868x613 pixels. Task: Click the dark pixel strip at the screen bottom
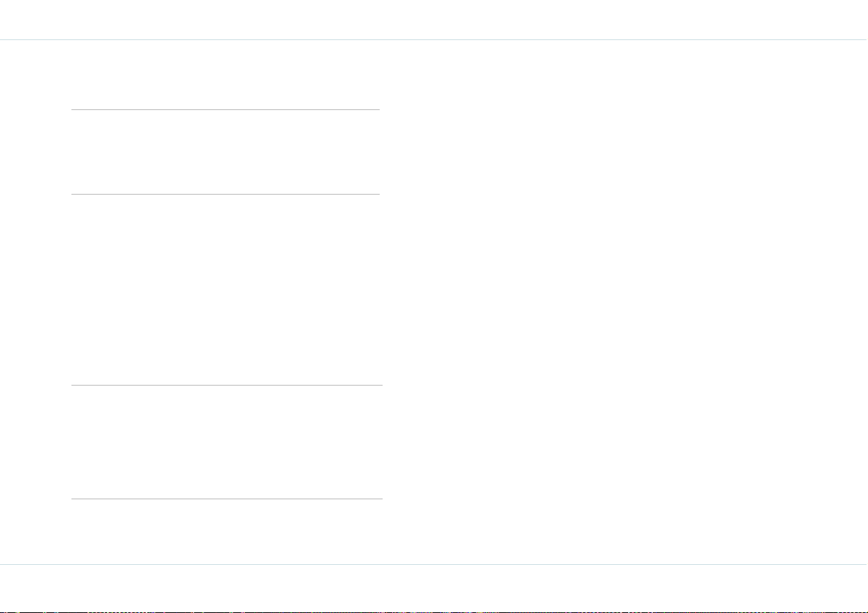coord(434,612)
